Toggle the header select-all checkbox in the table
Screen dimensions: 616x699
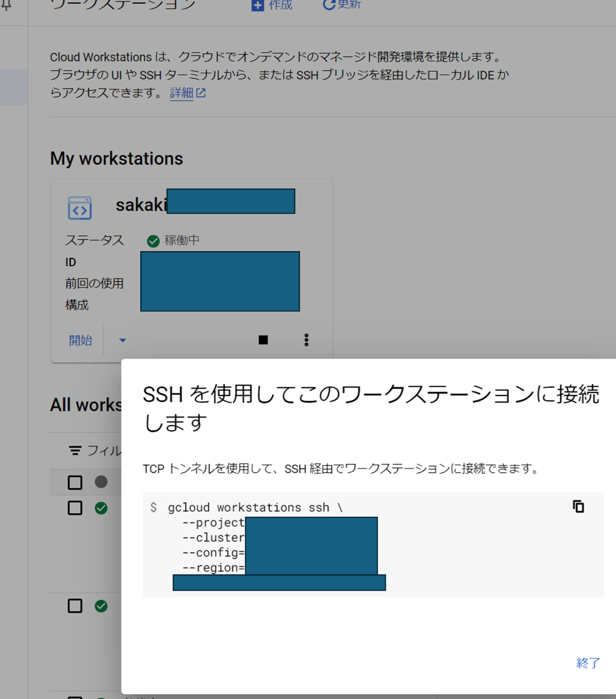coord(75,482)
